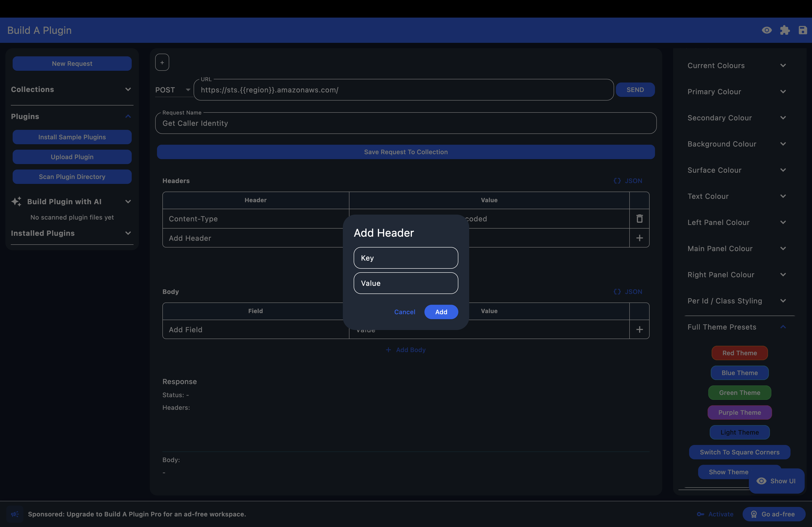Click Install Sample Plugins button
The width and height of the screenshot is (812, 527).
72,137
